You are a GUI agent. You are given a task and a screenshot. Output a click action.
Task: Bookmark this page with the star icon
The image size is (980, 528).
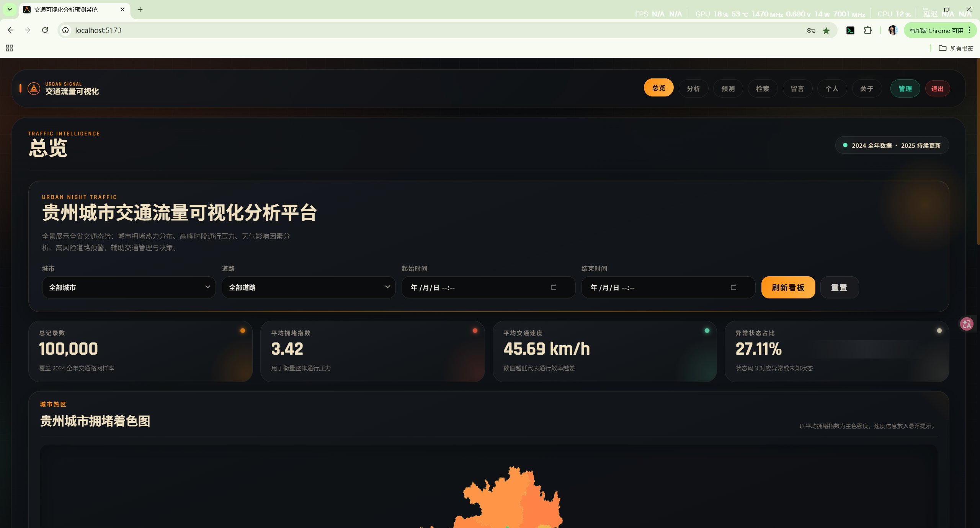(826, 31)
